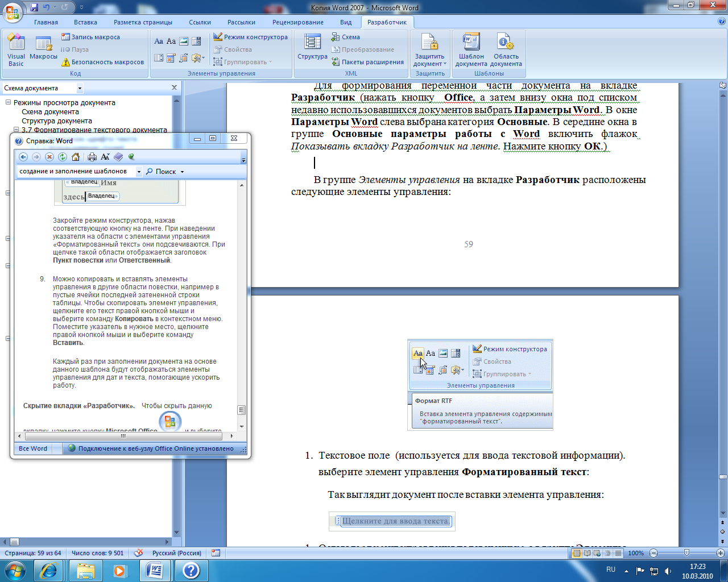This screenshot has height=582, width=728.
Task: Click the Поиск button in Help
Action: (x=161, y=172)
